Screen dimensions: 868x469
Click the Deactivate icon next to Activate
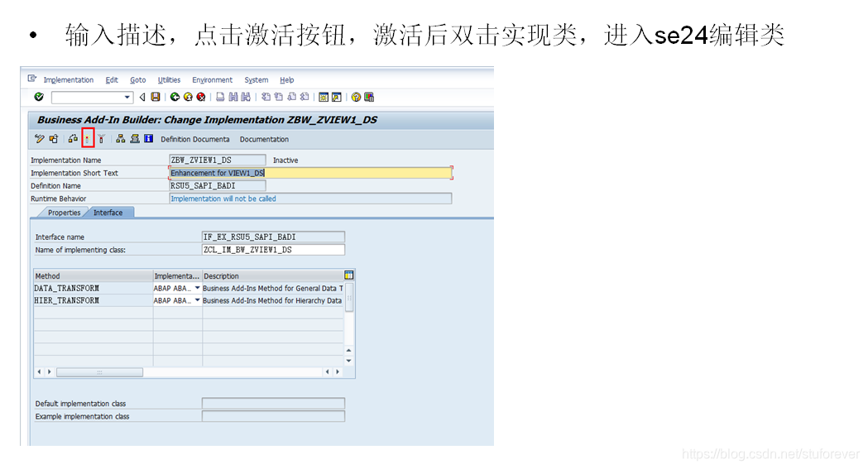click(x=101, y=139)
